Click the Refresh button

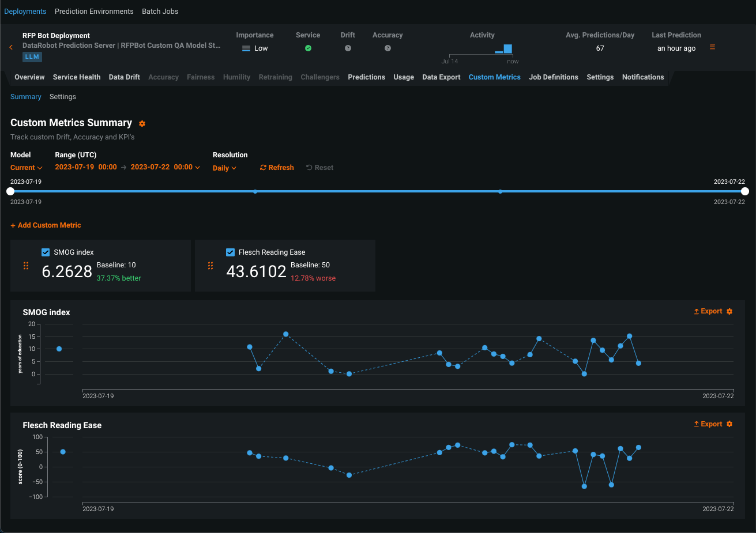coord(277,168)
